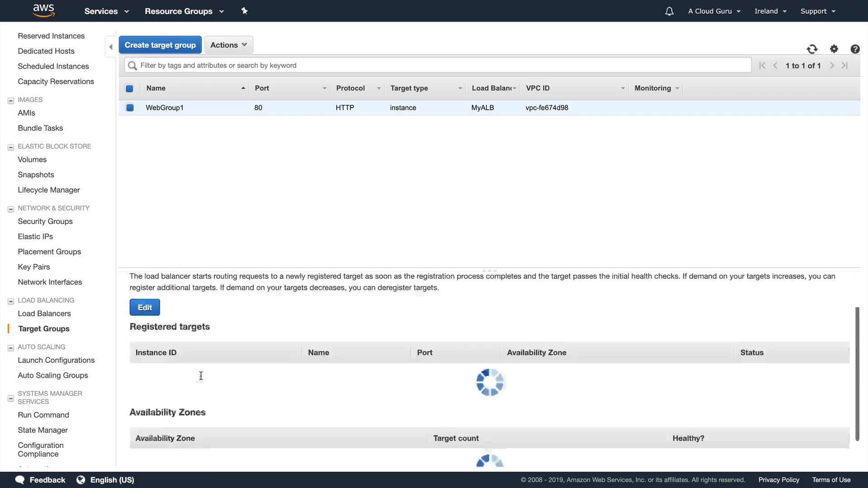Expand the Ireland region dropdown
This screenshot has width=868, height=488.
pos(770,11)
